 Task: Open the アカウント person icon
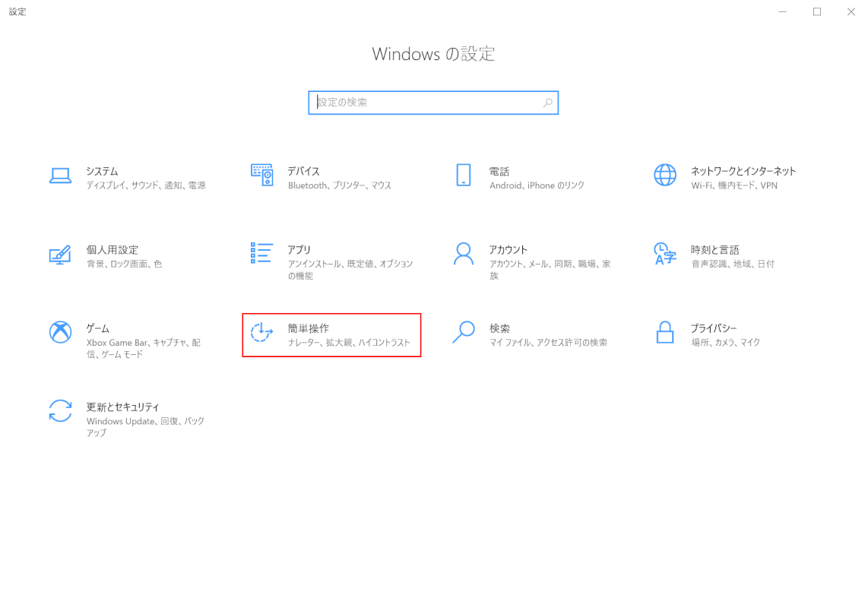464,254
